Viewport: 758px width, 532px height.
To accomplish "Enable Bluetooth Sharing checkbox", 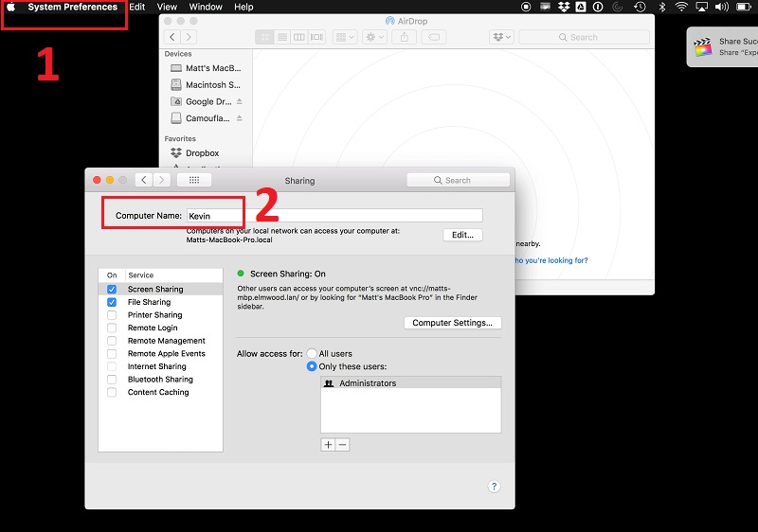I will pos(112,380).
